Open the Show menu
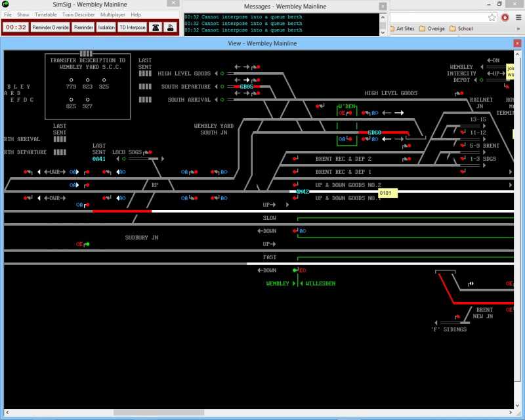 tap(23, 14)
